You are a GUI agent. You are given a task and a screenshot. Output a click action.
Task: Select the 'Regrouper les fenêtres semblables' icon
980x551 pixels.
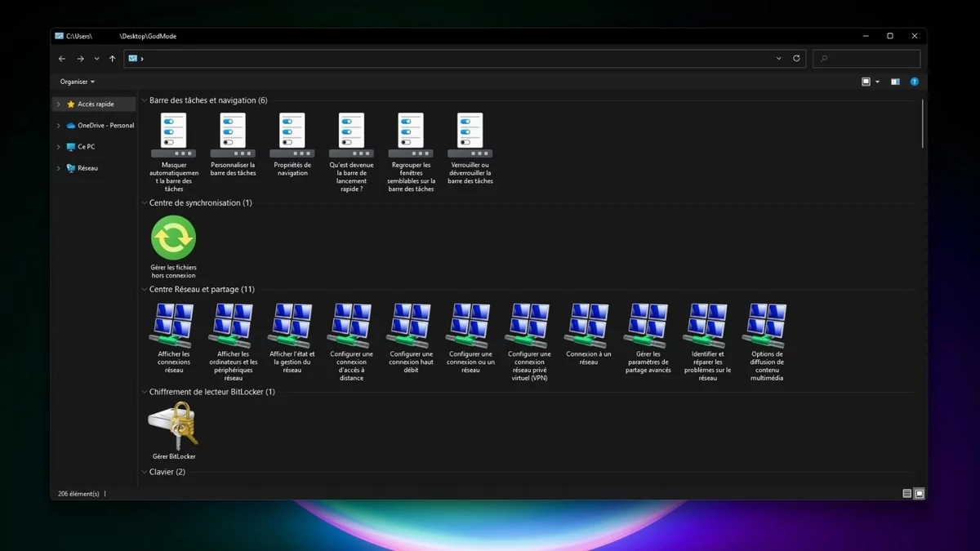click(x=411, y=136)
